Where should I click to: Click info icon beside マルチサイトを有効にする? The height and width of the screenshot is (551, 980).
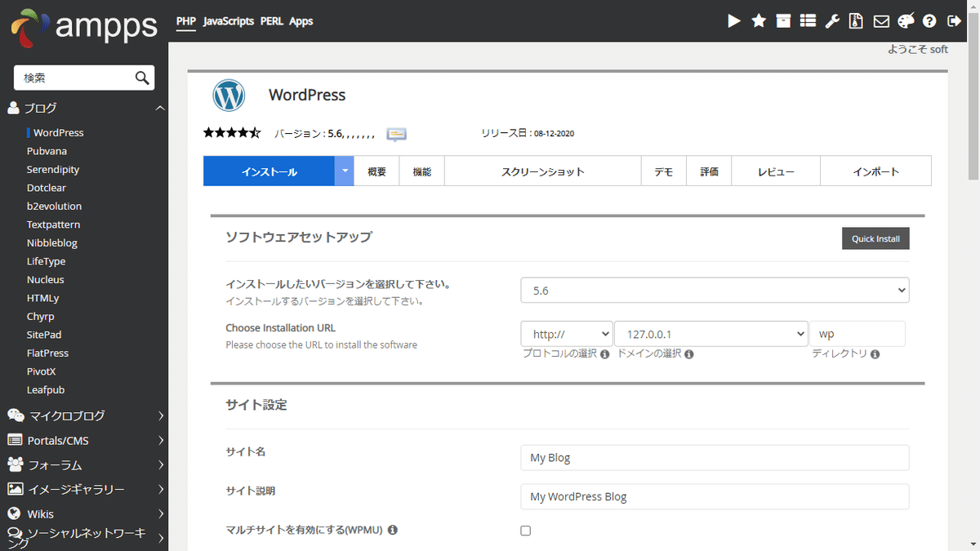tap(392, 531)
